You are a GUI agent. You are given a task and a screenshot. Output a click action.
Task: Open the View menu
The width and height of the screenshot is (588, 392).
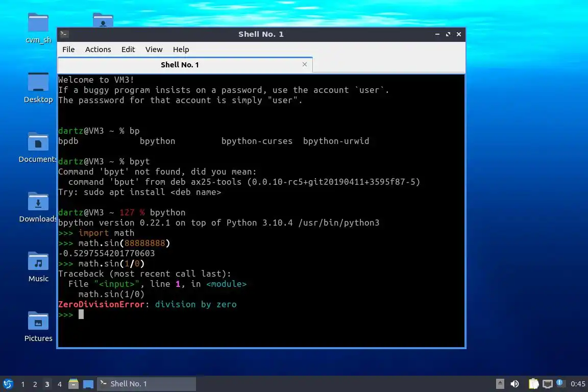coord(154,50)
